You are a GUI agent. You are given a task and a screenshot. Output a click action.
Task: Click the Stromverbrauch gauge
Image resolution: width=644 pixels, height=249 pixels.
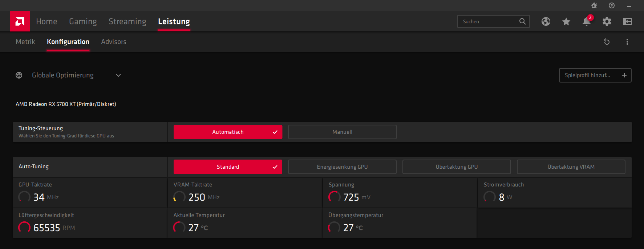coord(490,197)
